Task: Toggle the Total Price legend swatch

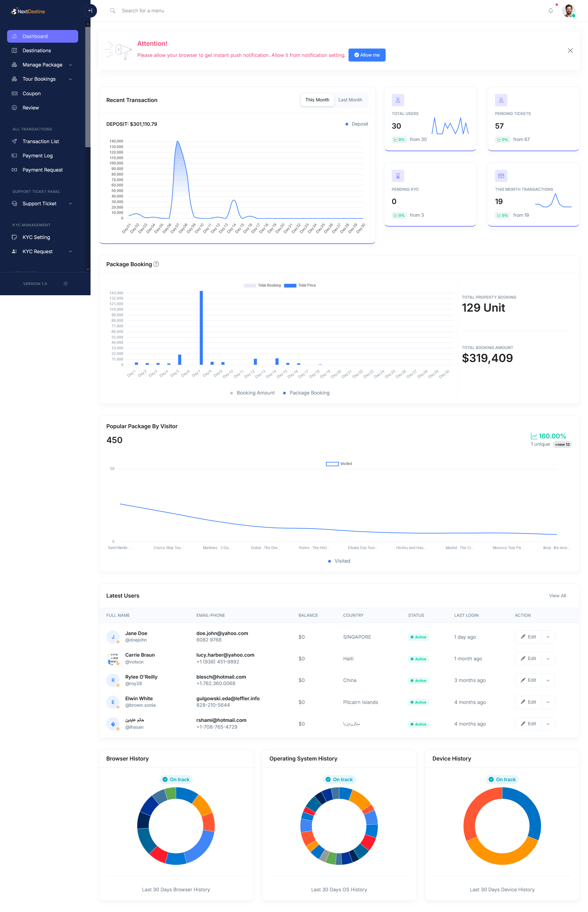Action: [290, 286]
